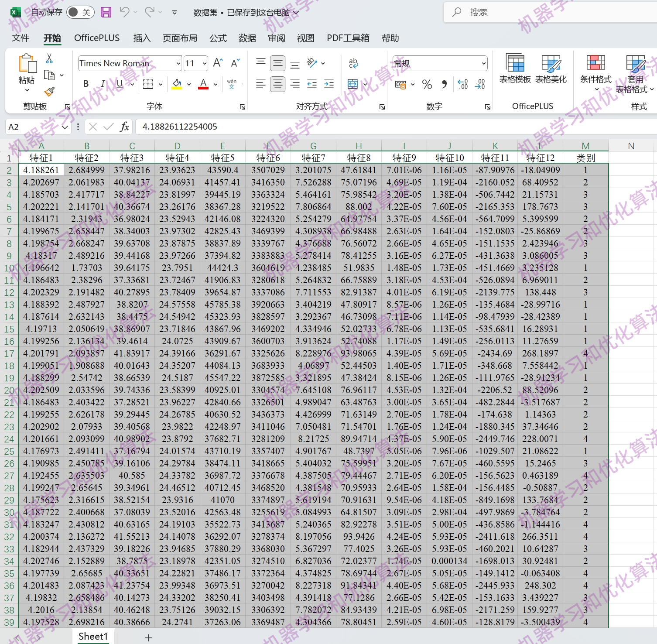Expand the 常规 number format dropdown
Image resolution: width=657 pixels, height=644 pixels.
click(483, 63)
